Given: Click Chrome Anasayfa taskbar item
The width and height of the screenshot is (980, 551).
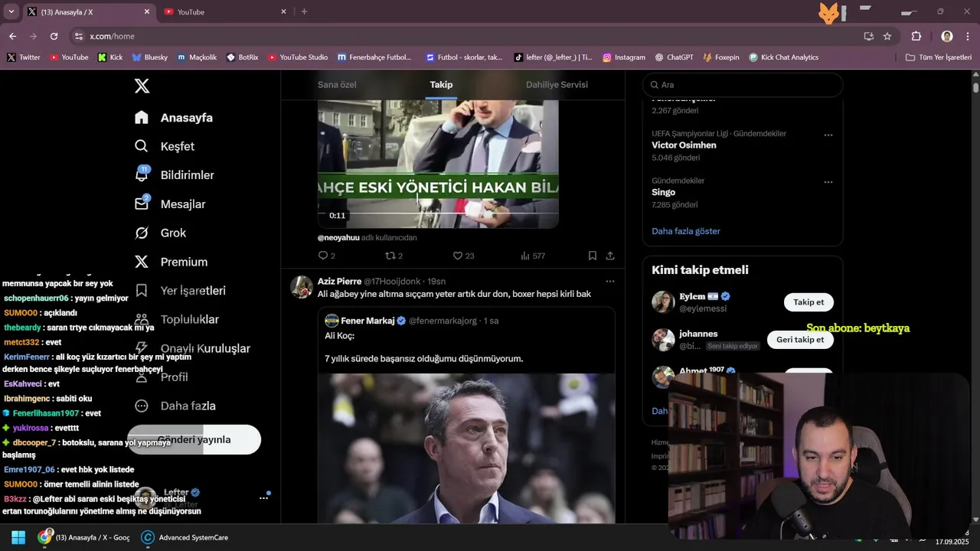Looking at the screenshot, I should click(85, 537).
